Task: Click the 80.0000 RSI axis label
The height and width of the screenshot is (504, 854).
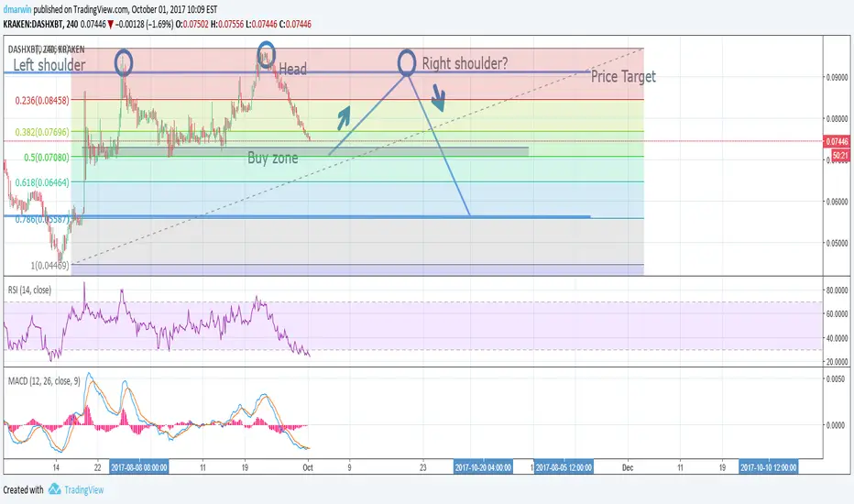Action: pos(838,290)
